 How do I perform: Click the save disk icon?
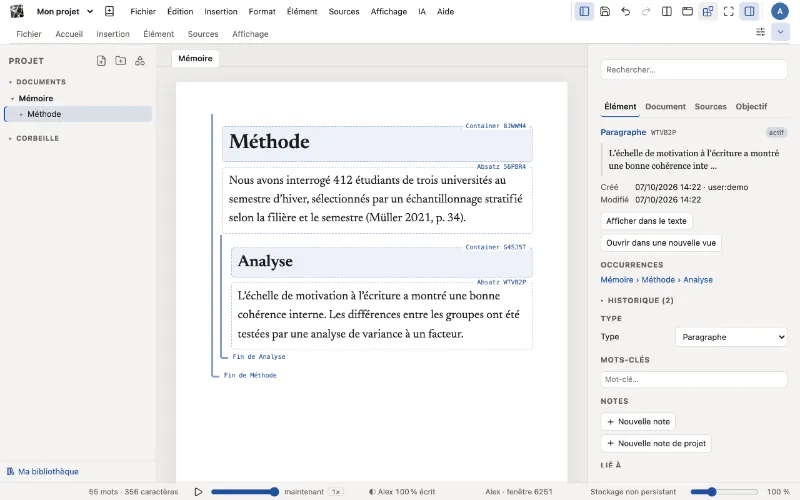pos(605,11)
